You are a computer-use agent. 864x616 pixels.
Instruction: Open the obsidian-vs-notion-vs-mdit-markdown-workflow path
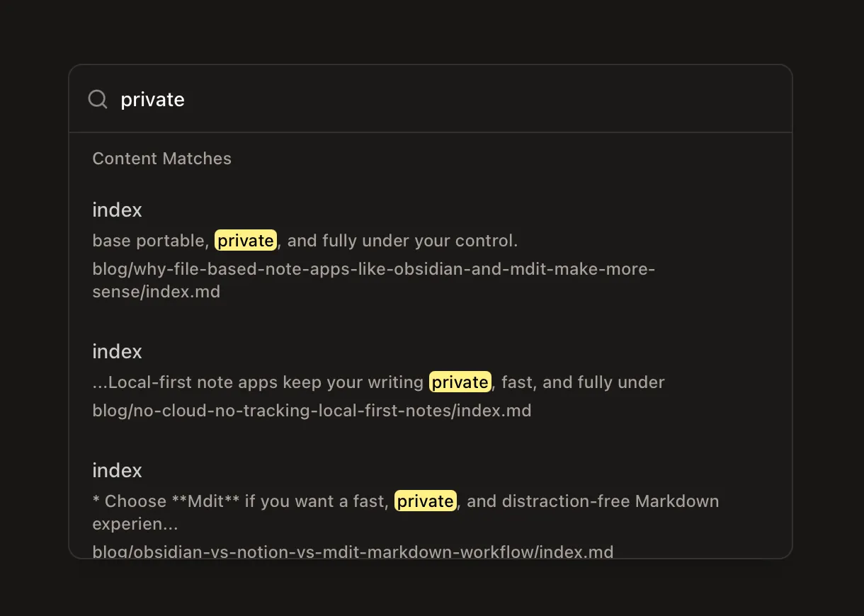353,552
